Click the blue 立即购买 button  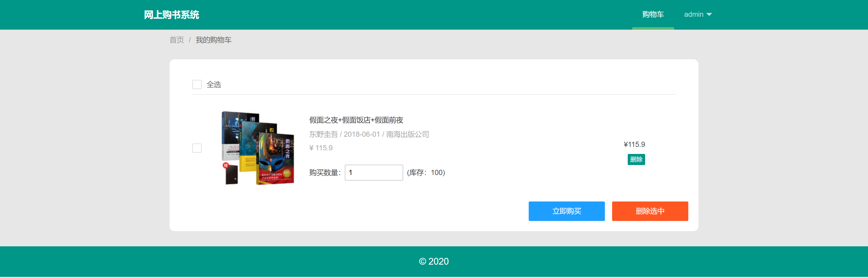[566, 211]
